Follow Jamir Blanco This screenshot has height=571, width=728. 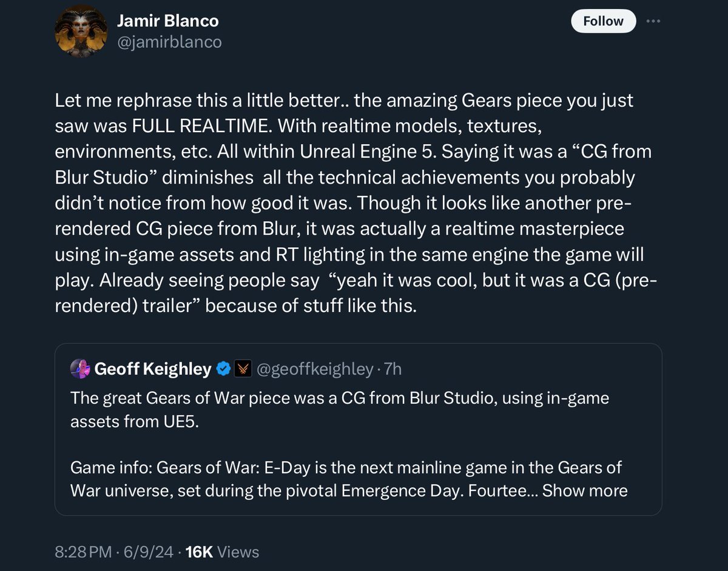pos(603,21)
